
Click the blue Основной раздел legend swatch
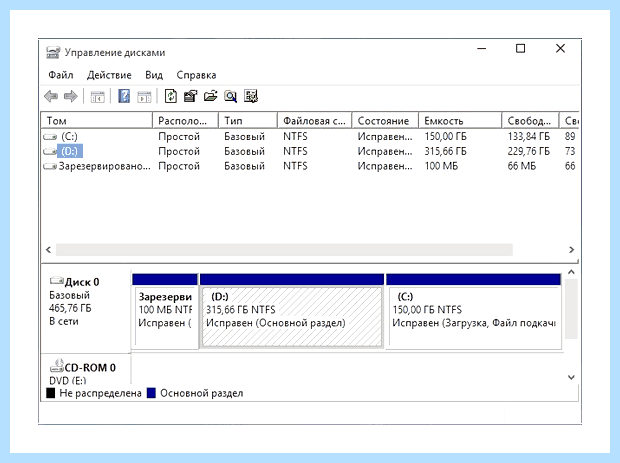coord(151,393)
